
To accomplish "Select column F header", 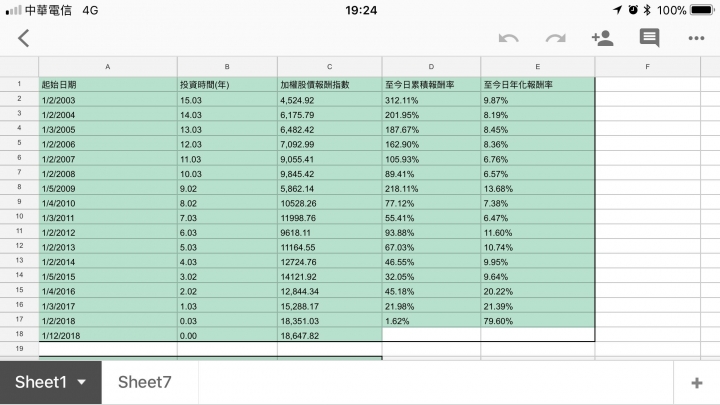I will [x=647, y=67].
